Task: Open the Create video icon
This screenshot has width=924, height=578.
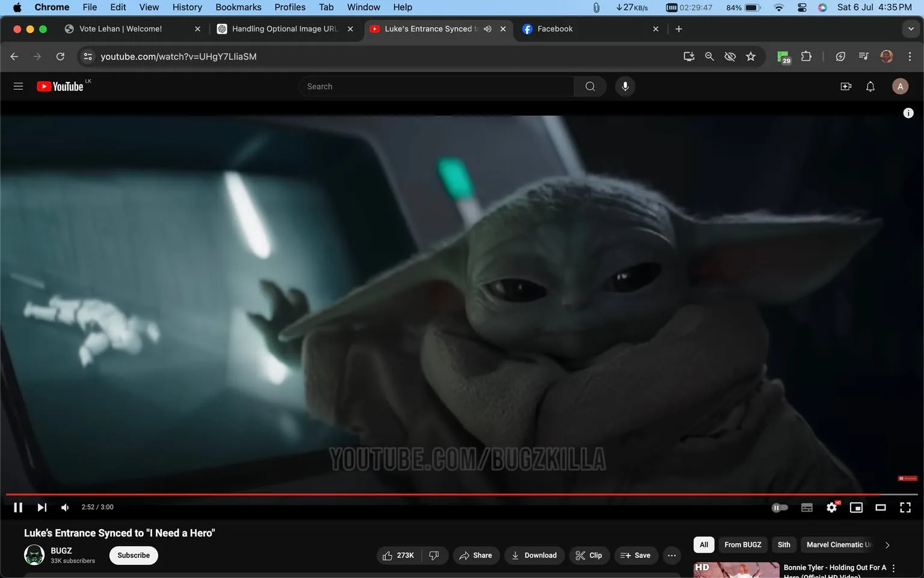Action: click(846, 86)
